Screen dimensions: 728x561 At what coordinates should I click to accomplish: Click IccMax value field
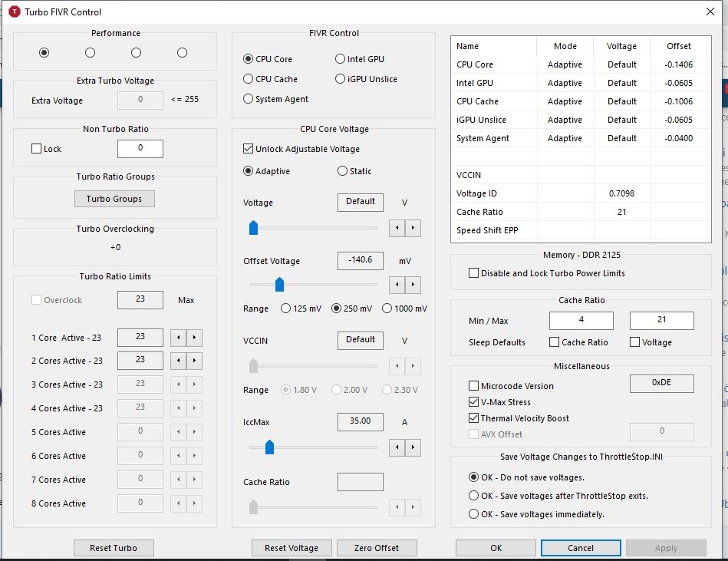[361, 421]
